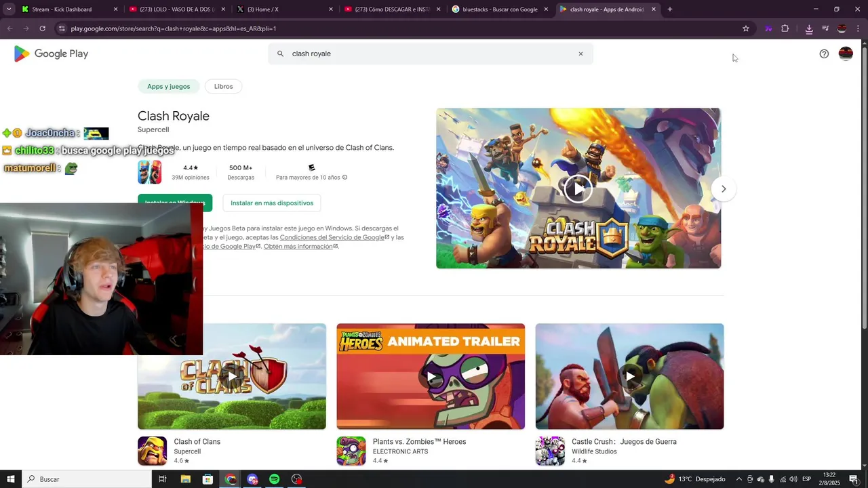Switch to Cómo DESCARGAR e INSTALAR tab
Screen dimensions: 868x488
click(393, 9)
